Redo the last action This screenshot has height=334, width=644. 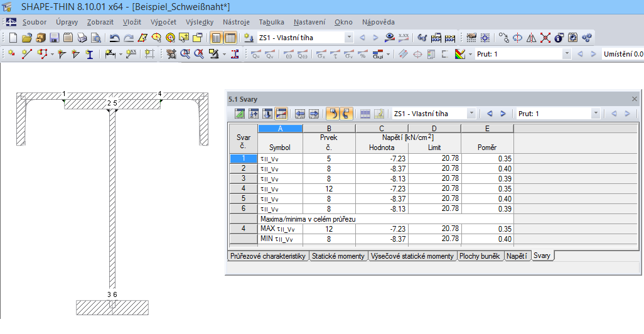point(129,38)
